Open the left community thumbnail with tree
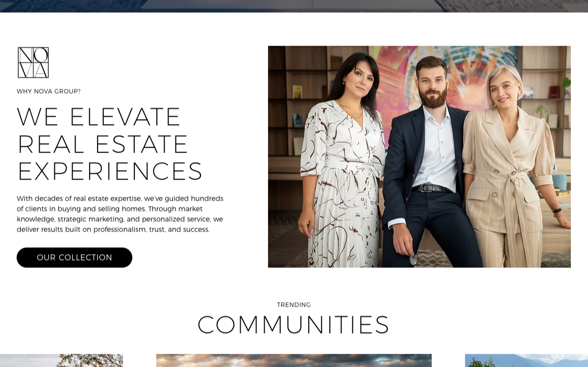 coord(61,361)
